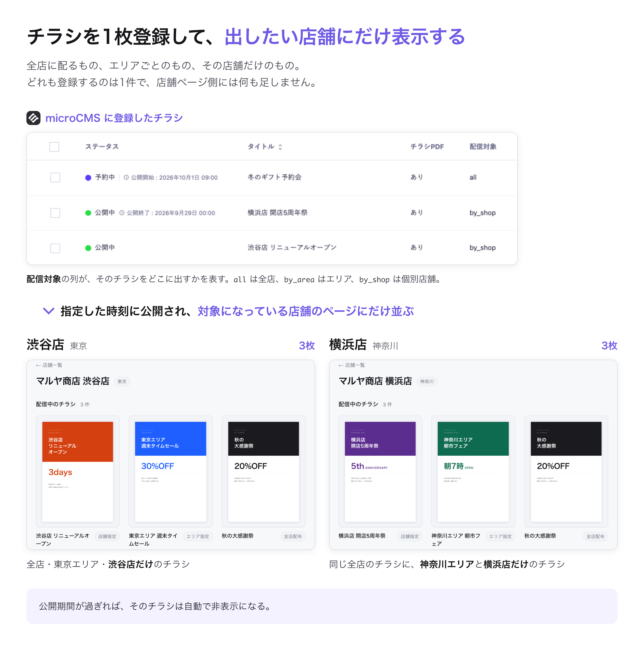
Task: Open the 東京エリア 週末タイムセール flyer thumbnail
Action: click(x=170, y=471)
